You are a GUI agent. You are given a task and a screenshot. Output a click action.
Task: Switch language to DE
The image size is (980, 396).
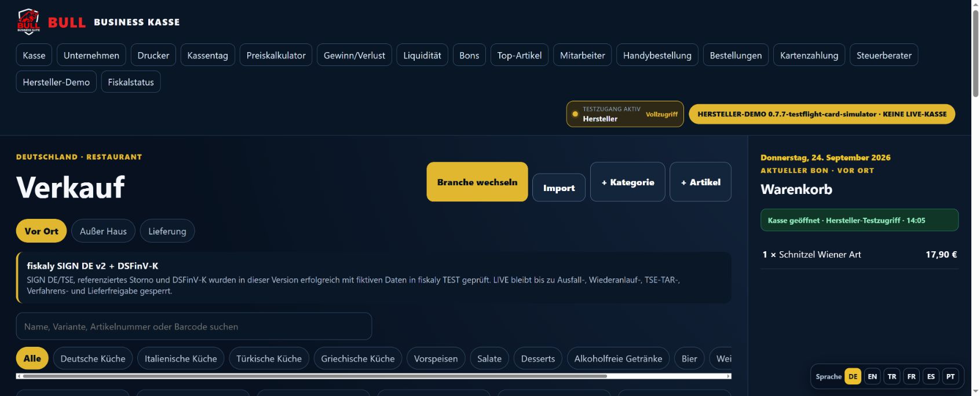[x=853, y=376]
